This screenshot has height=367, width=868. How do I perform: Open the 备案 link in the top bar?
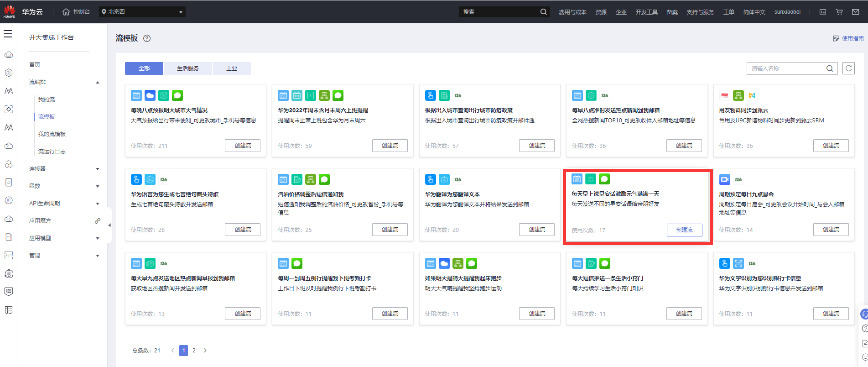(x=672, y=12)
